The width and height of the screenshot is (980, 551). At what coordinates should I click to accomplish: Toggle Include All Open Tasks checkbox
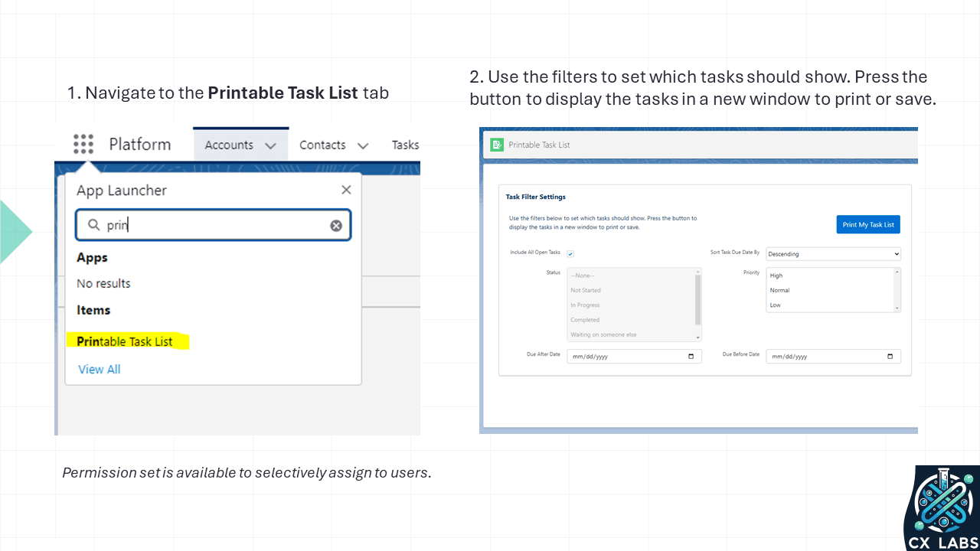tap(570, 253)
